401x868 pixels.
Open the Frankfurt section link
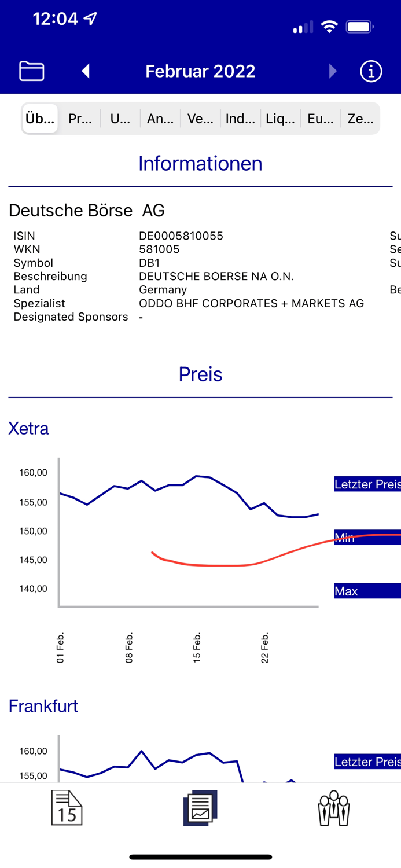(43, 706)
